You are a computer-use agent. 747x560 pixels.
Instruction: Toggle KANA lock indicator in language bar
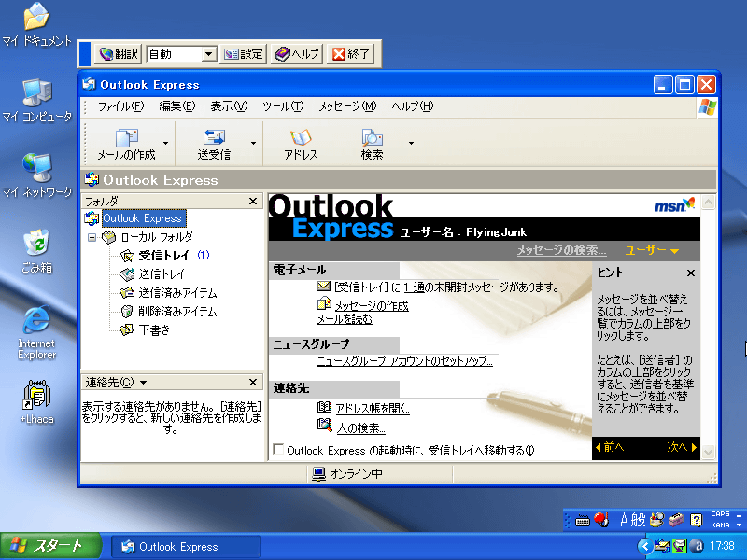click(720, 525)
